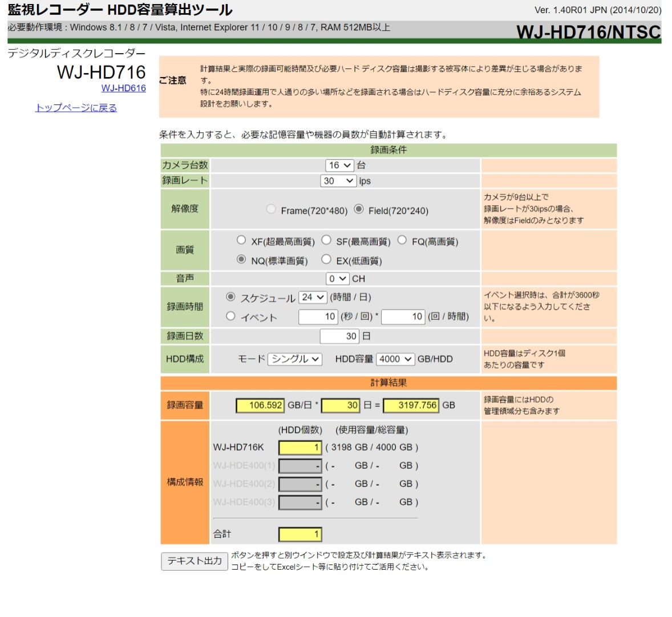Choose XF(超最高画質) quality radio
The height and width of the screenshot is (617, 672).
(x=241, y=240)
